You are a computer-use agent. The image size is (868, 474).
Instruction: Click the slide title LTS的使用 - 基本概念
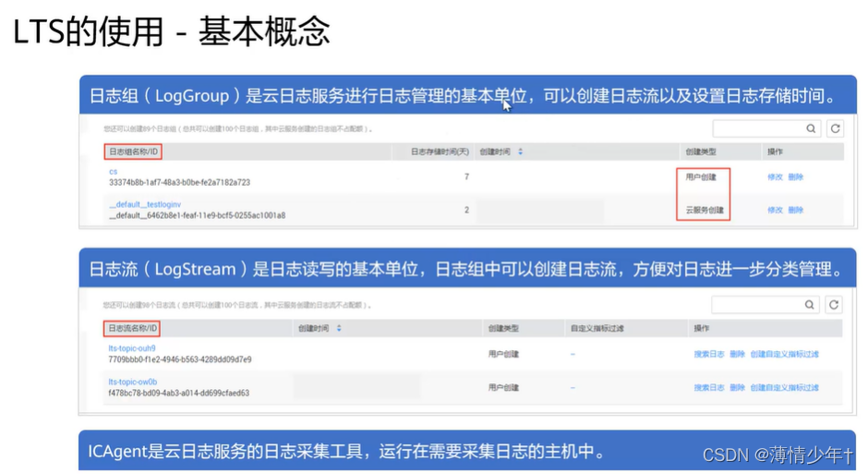pyautogui.click(x=171, y=31)
